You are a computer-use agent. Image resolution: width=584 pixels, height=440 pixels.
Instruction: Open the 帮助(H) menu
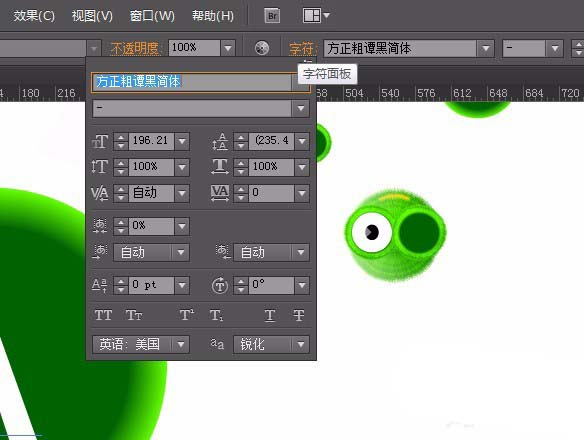click(x=213, y=16)
